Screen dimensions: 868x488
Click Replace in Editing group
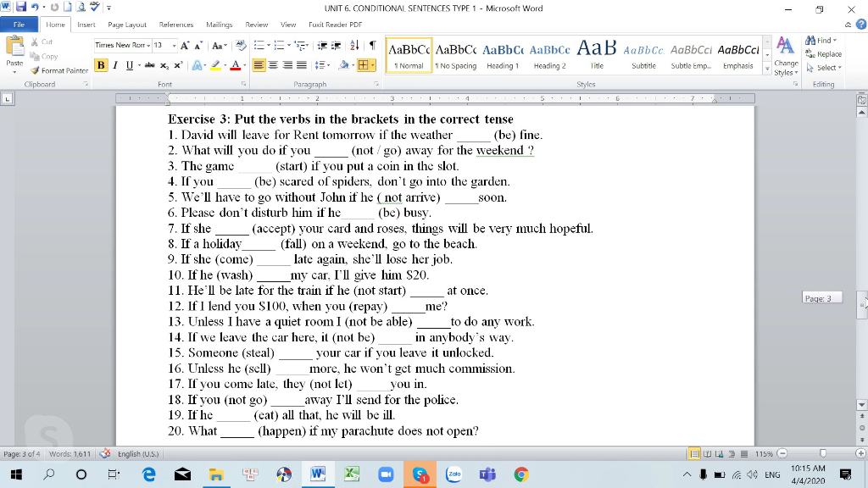pos(823,54)
